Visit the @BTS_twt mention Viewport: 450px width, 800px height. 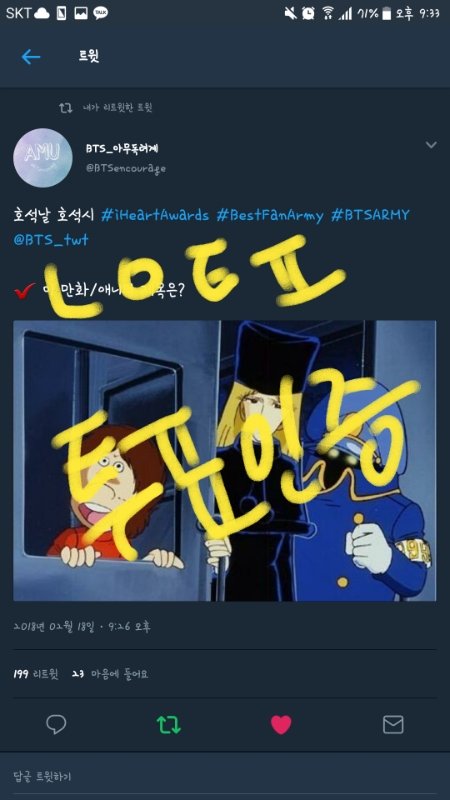51,240
